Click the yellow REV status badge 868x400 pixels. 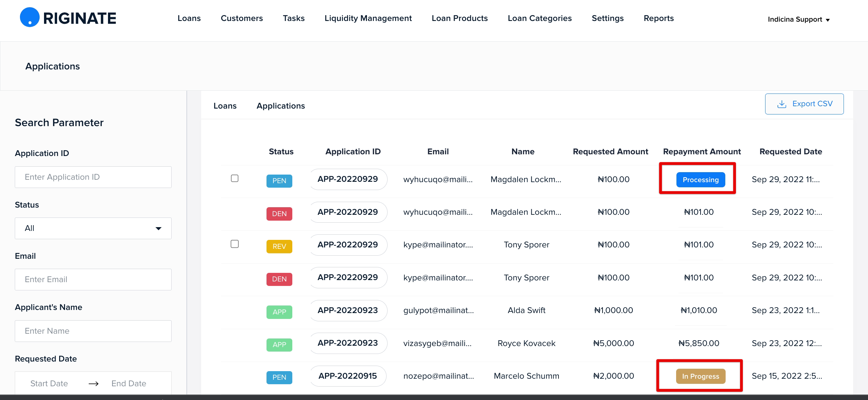279,246
